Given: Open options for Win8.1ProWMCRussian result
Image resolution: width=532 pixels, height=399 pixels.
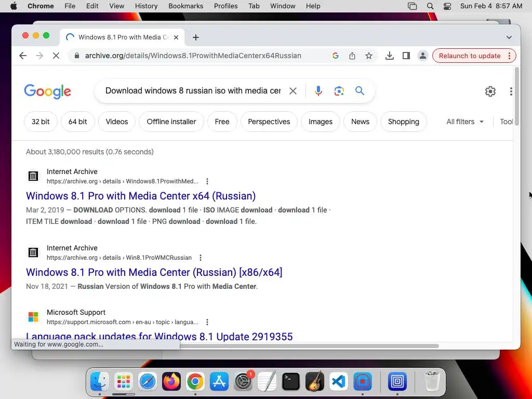Looking at the screenshot, I should click(201, 258).
